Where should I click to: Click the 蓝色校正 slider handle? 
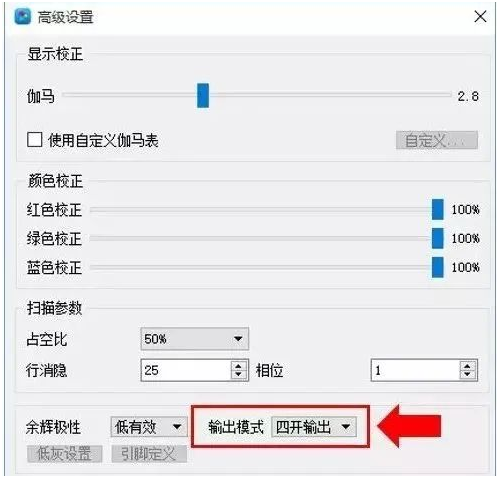(x=438, y=267)
